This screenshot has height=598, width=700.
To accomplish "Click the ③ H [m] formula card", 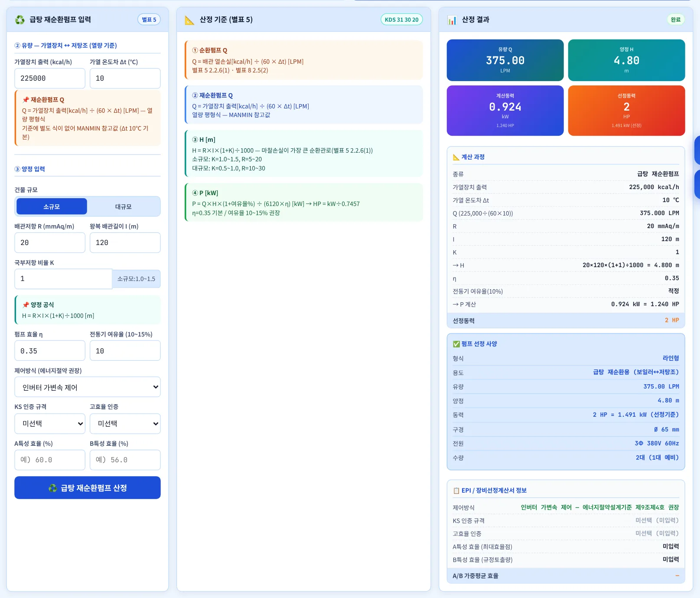I will 304,154.
